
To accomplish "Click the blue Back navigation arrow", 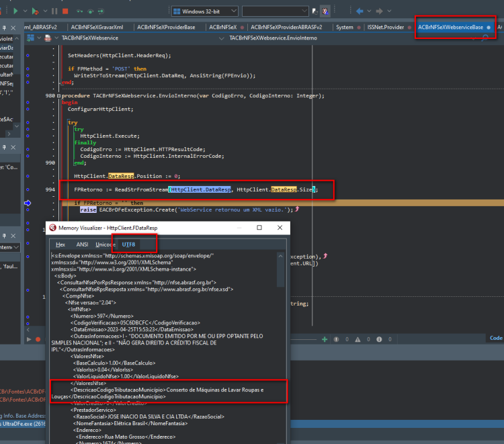I will point(360,11).
